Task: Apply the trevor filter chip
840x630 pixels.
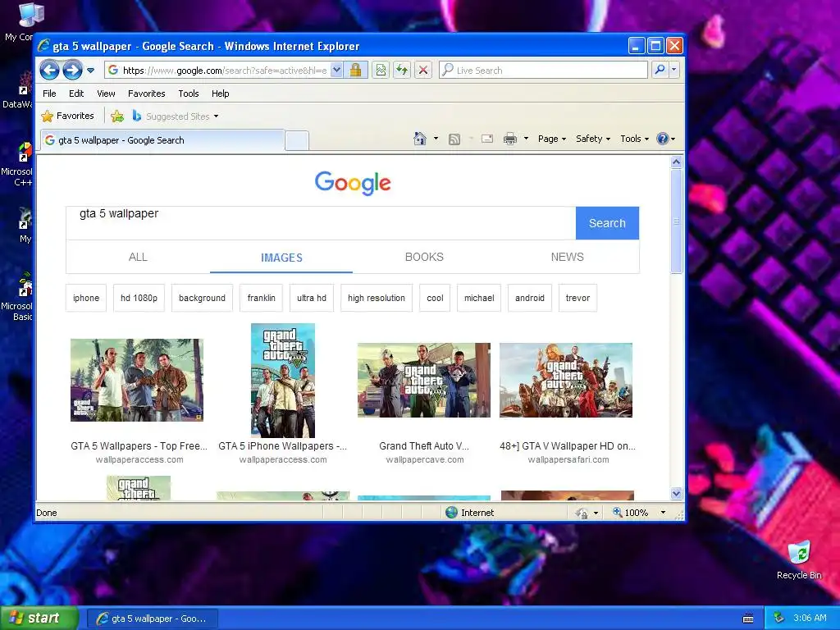Action: click(x=577, y=298)
